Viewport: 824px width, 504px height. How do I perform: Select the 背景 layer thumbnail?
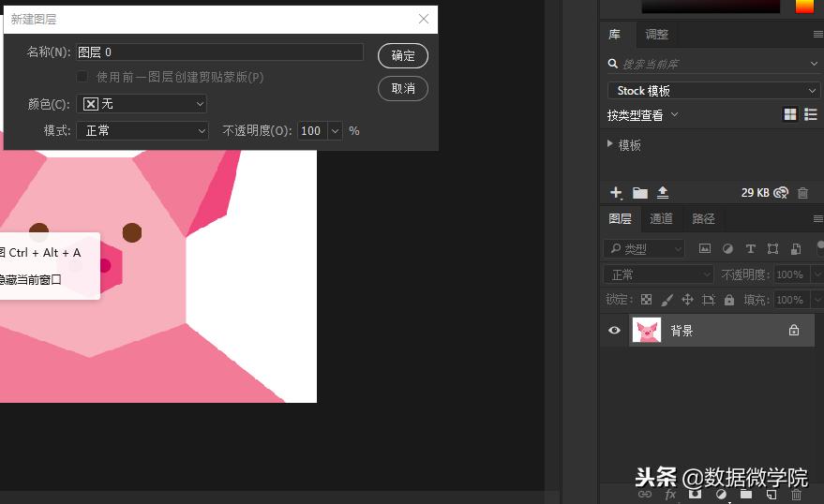647,331
